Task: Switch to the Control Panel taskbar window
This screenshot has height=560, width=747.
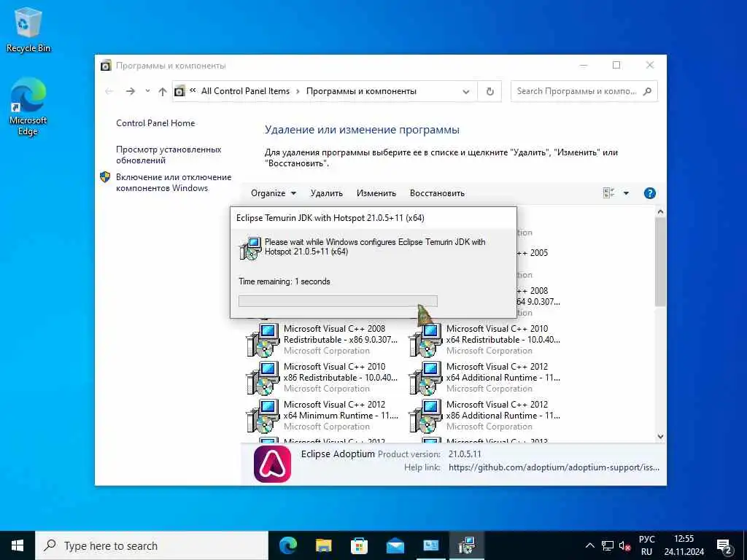Action: pyautogui.click(x=430, y=545)
